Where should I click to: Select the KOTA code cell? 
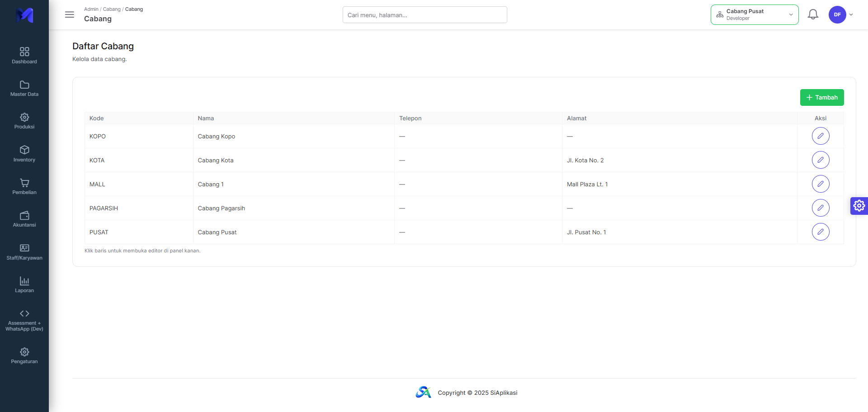coord(139,160)
